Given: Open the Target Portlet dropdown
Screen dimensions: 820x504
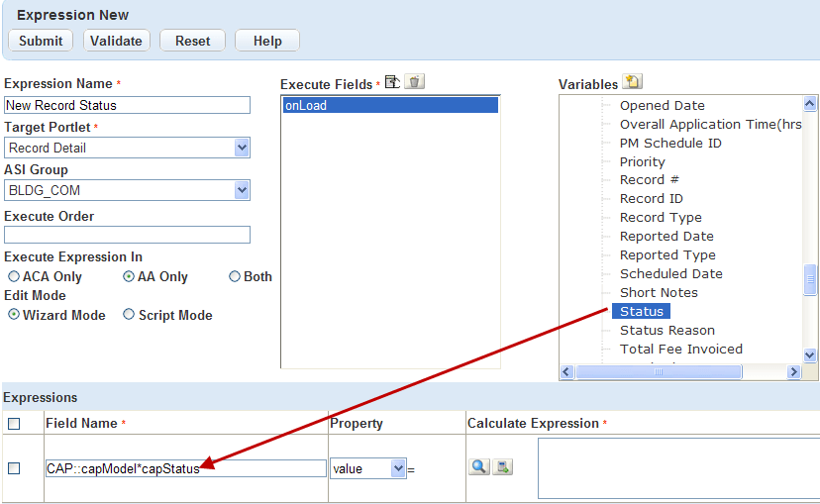Looking at the screenshot, I should (x=242, y=148).
